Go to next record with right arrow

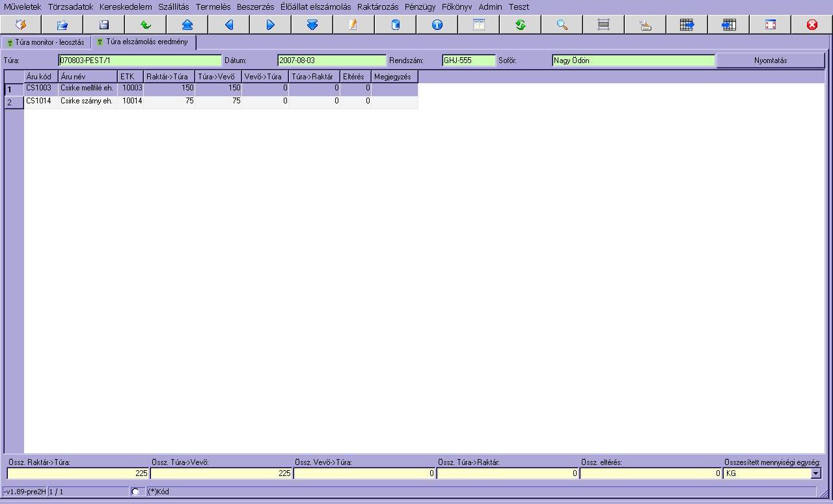pos(270,25)
